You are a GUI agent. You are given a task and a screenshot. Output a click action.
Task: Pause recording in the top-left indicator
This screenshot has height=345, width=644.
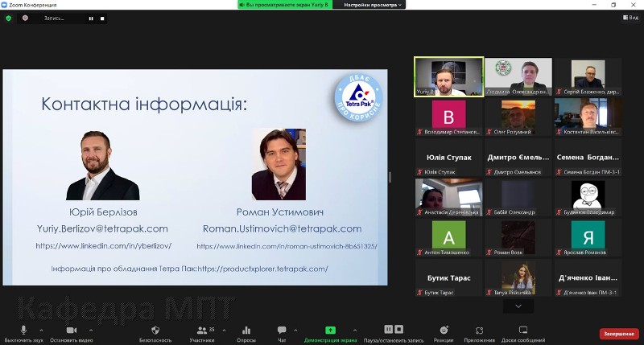[91, 18]
